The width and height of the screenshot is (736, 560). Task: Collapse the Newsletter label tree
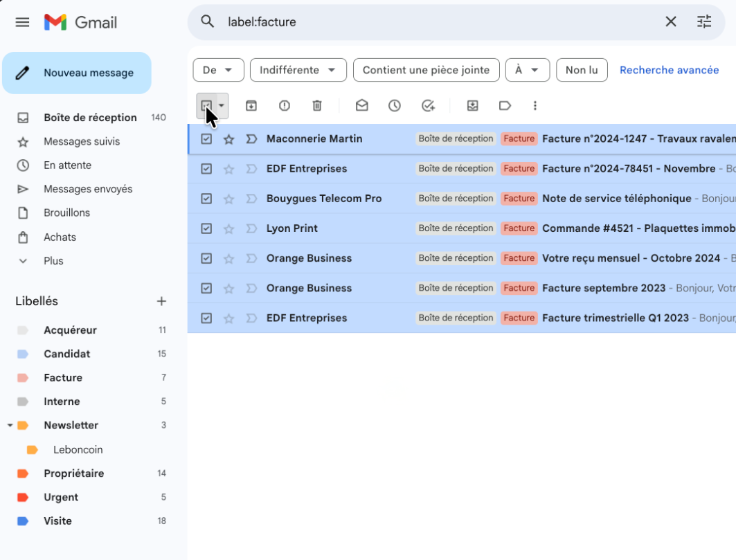click(10, 426)
